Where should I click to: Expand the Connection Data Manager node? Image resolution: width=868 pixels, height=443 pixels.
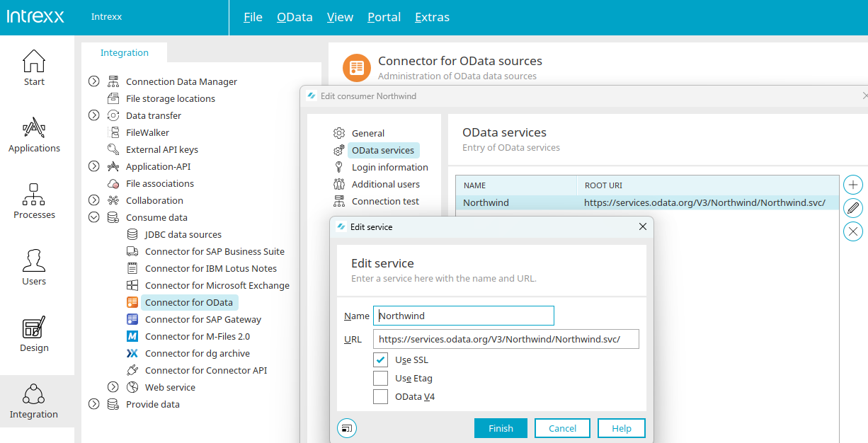click(93, 81)
